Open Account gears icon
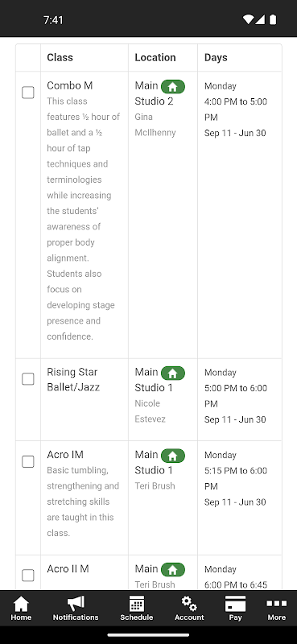 tap(189, 603)
